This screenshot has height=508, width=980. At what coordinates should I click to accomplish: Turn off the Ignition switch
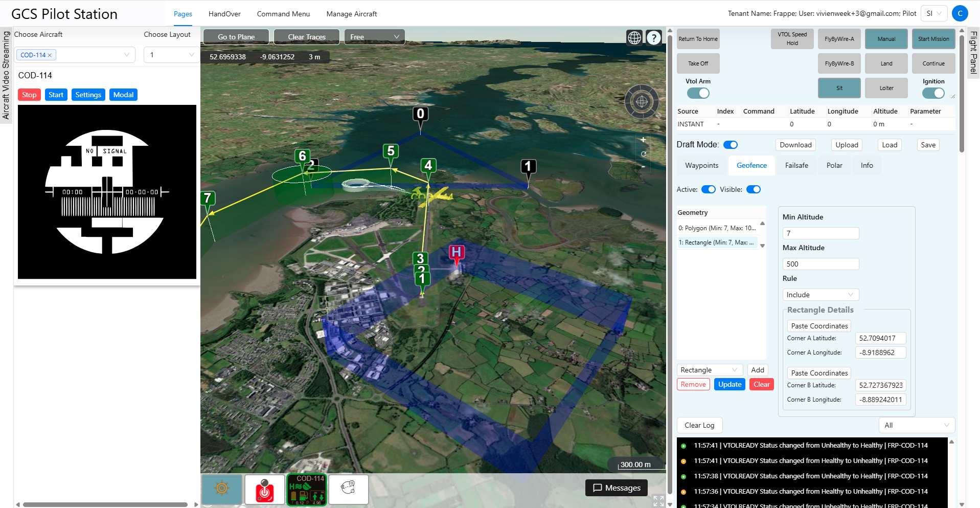pos(933,93)
